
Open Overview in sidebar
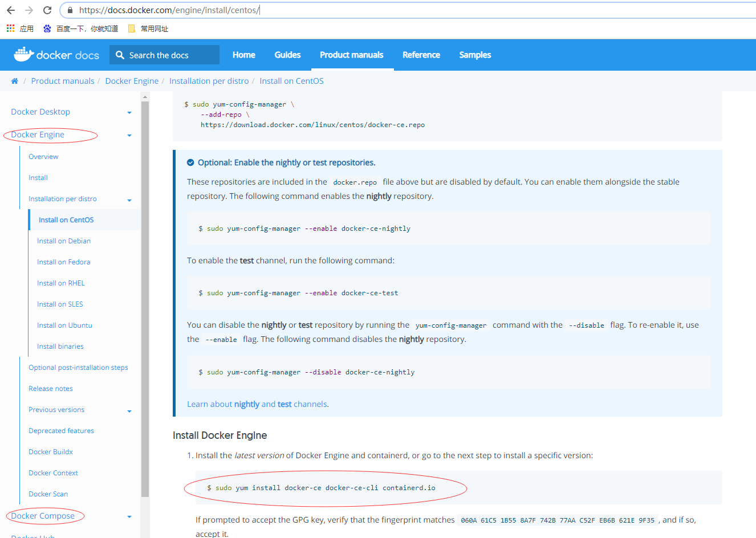point(43,157)
